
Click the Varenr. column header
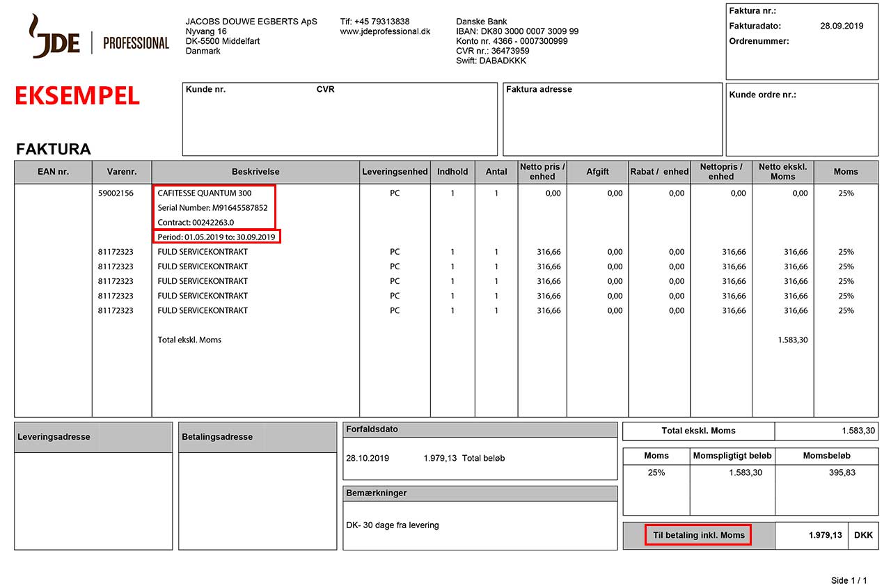tap(122, 172)
